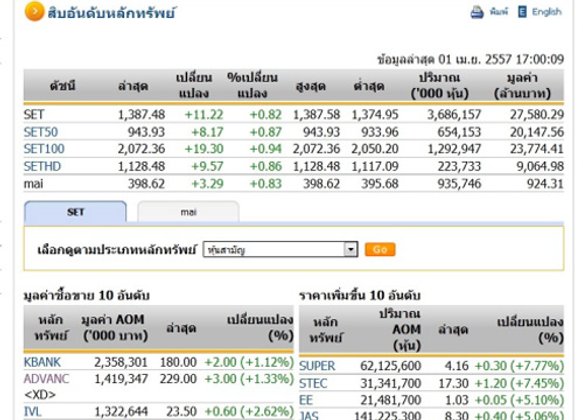Select SET100 last value 2,072.36

coord(141,149)
